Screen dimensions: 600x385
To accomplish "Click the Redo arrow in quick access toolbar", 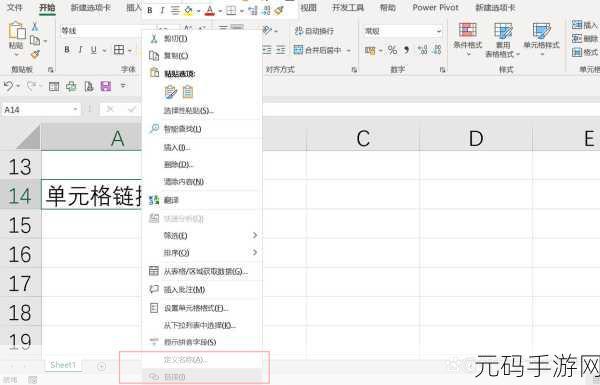I will point(31,86).
